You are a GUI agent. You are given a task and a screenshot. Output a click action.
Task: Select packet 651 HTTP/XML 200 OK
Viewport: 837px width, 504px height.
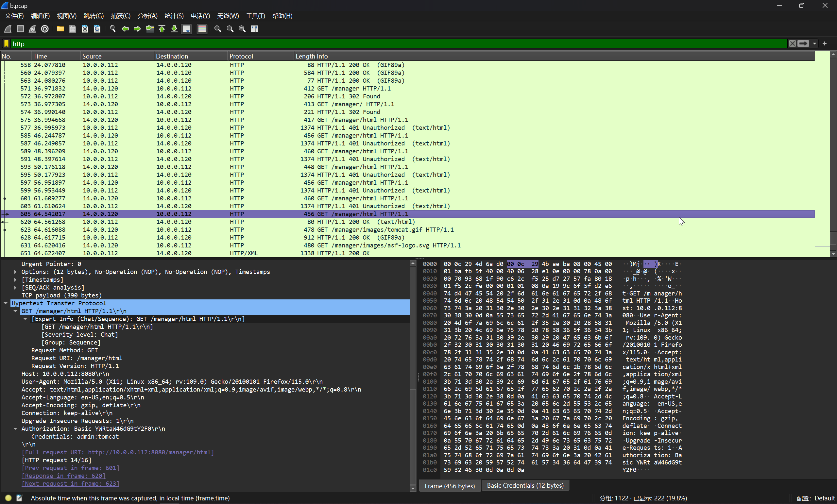point(408,253)
